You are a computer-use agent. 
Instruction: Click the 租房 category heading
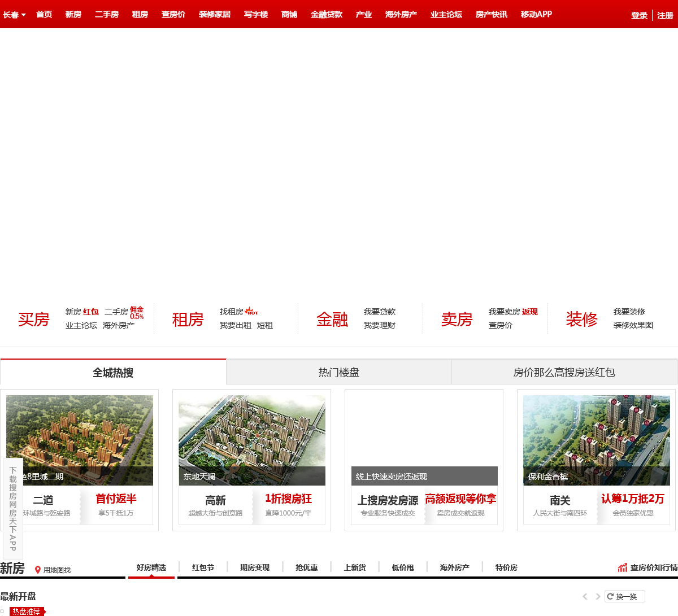click(x=188, y=320)
